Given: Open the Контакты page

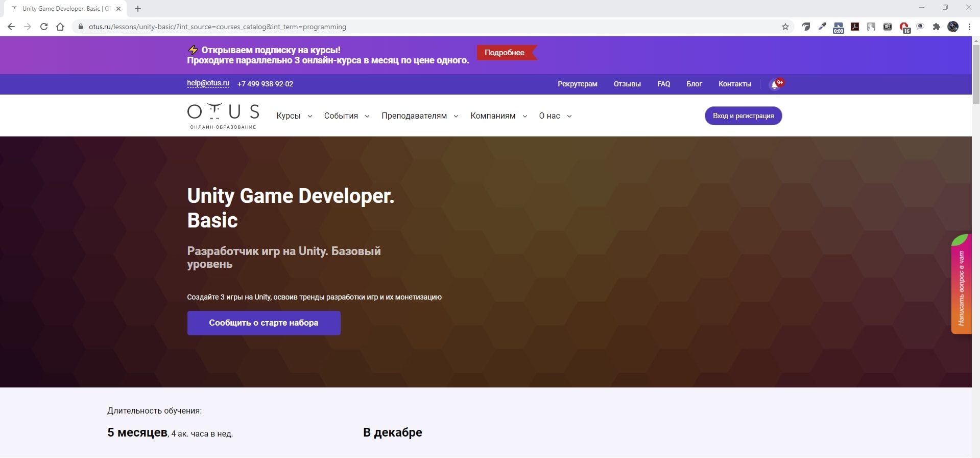Looking at the screenshot, I should coord(734,84).
